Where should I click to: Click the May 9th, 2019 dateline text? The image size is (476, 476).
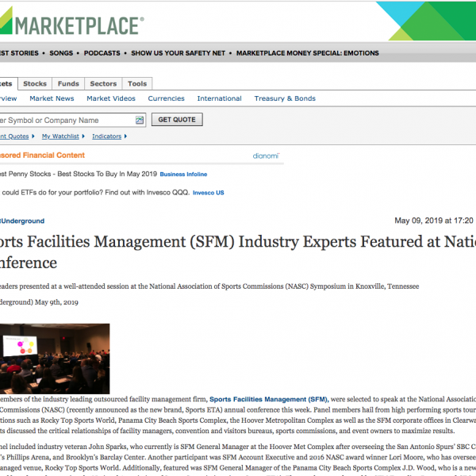pos(56,302)
